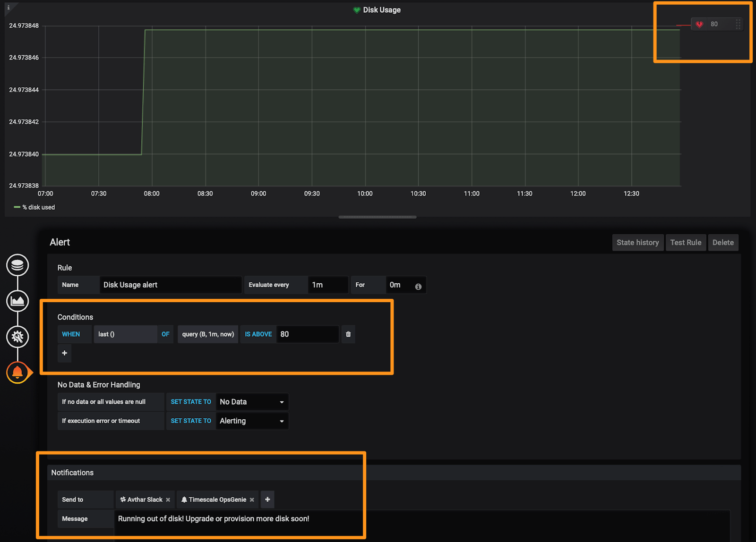Open the Visualization chart tab icon
This screenshot has width=756, height=542.
17,301
